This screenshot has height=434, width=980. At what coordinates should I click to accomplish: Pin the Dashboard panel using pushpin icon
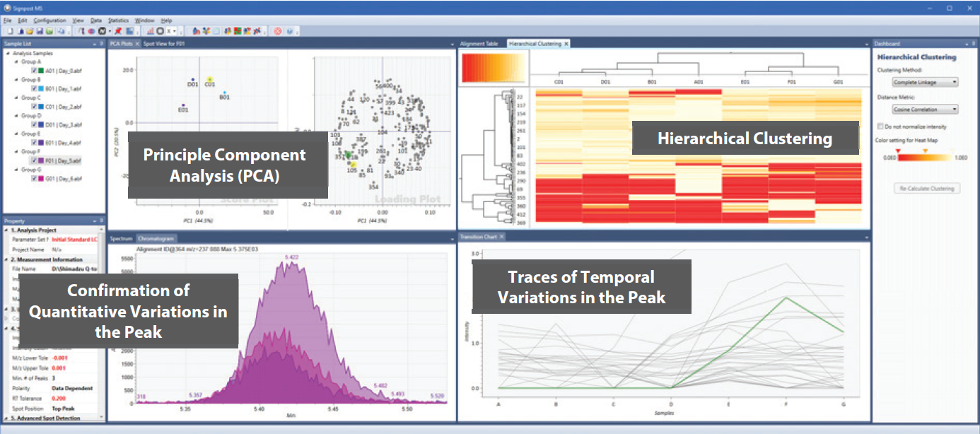coord(965,44)
